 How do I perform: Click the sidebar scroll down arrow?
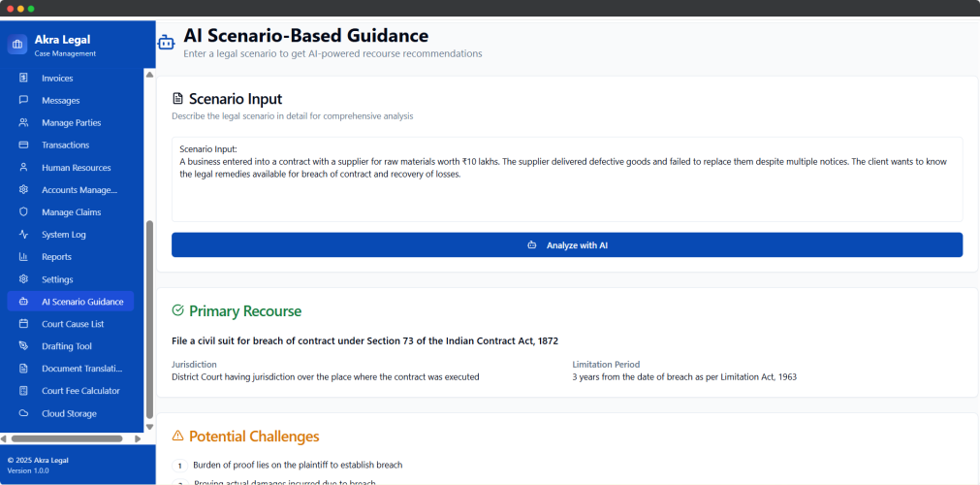pyautogui.click(x=149, y=426)
